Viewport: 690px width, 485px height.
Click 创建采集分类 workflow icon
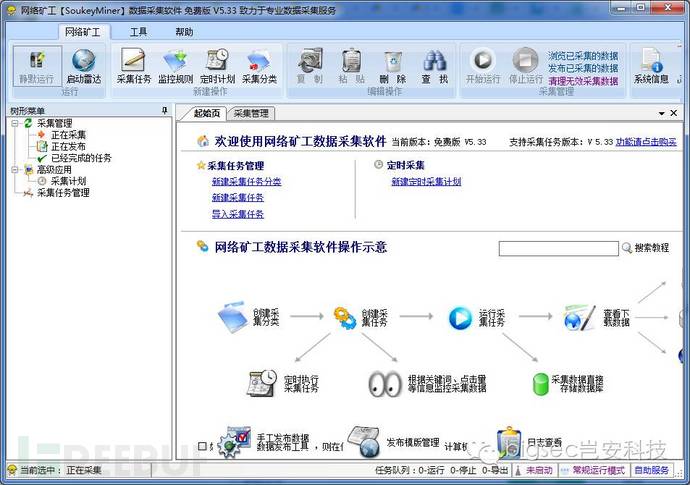pos(232,317)
